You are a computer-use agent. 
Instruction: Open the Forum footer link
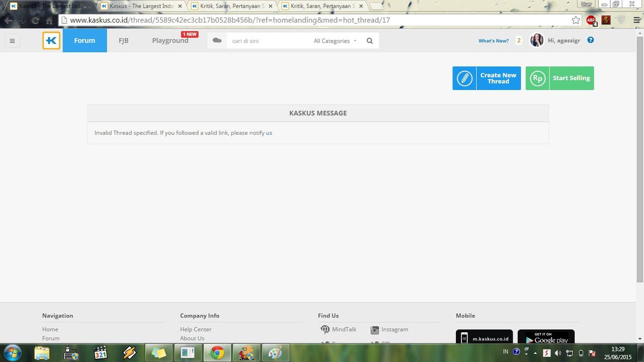[x=51, y=338]
